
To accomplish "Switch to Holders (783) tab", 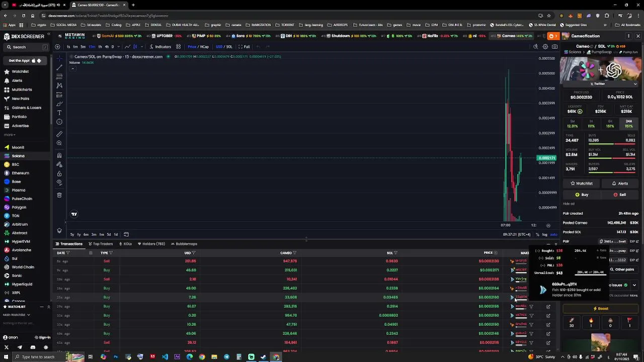I will [x=151, y=244].
